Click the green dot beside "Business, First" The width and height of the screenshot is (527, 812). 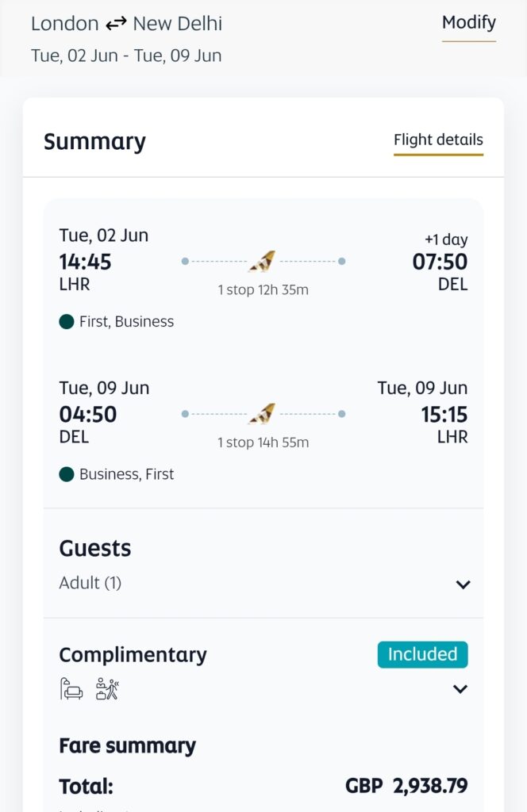click(67, 474)
